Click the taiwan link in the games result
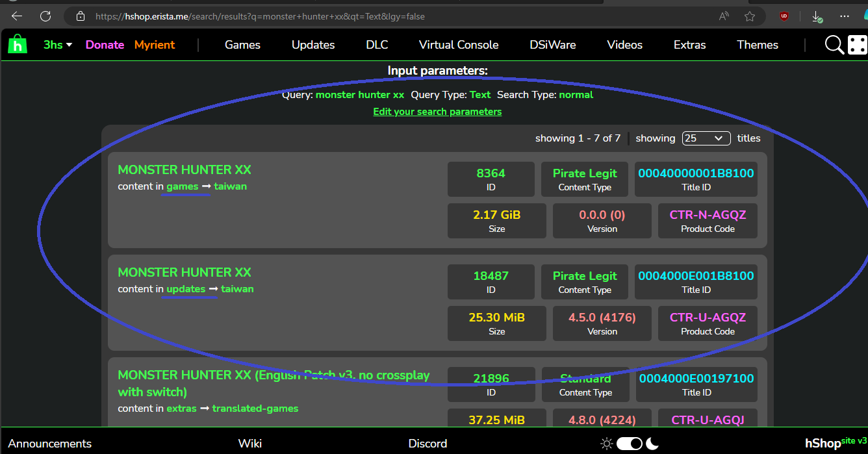868x454 pixels. [x=231, y=186]
